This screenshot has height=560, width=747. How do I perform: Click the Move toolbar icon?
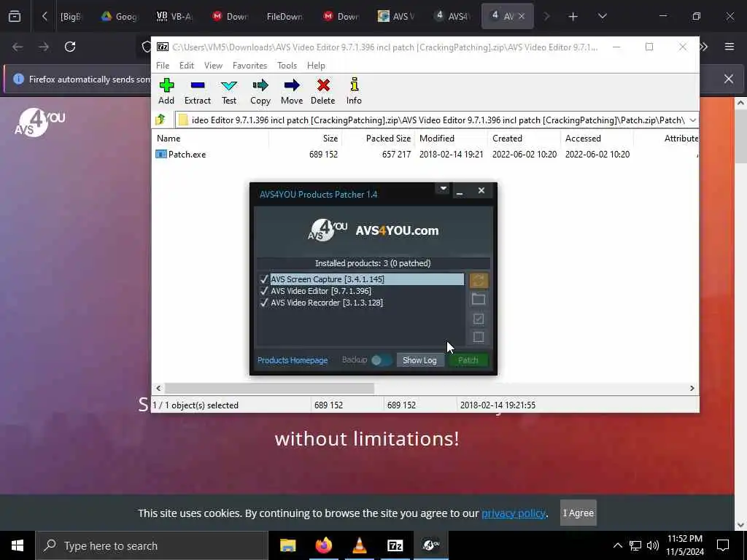point(292,91)
